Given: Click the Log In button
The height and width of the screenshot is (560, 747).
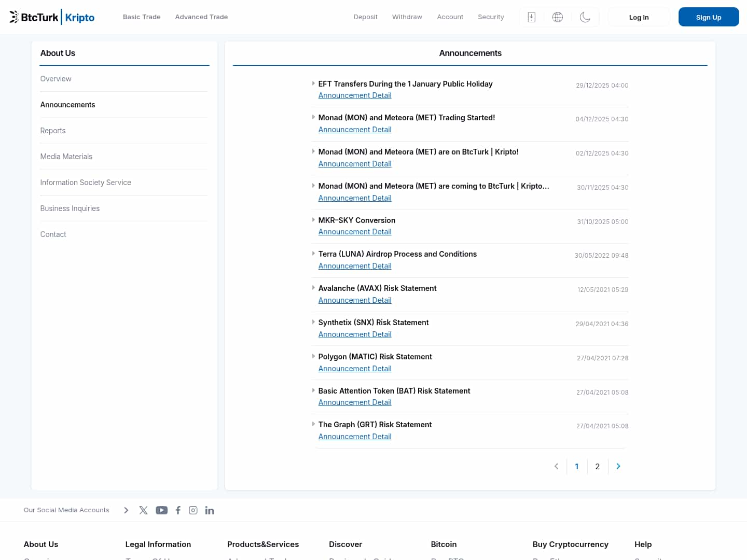Looking at the screenshot, I should (639, 17).
